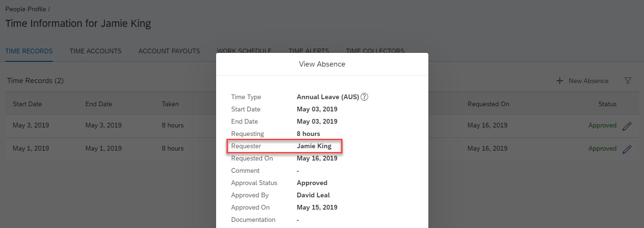Image resolution: width=644 pixels, height=228 pixels.
Task: Switch to the Time Collectors tab
Action: click(x=375, y=51)
